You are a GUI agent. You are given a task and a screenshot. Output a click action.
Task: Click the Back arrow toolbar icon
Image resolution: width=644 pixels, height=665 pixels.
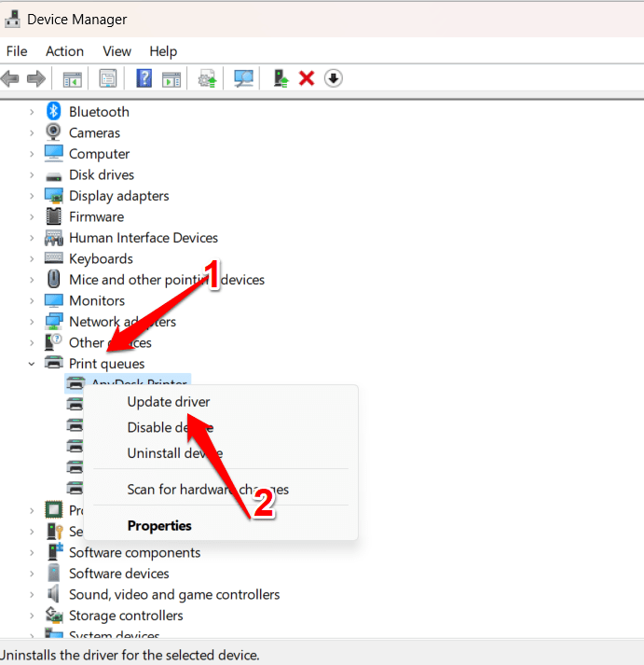coord(10,78)
